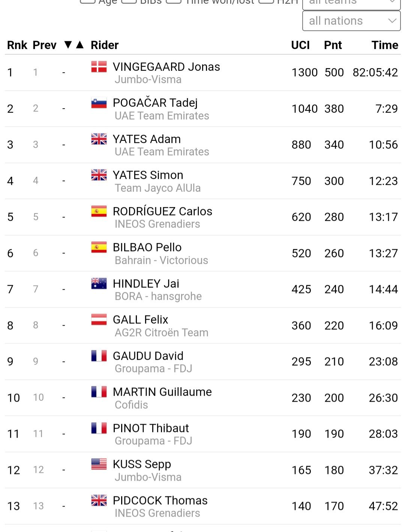The width and height of the screenshot is (405, 532).
Task: Click USA flag beside Kuss Sepp
Action: (x=99, y=464)
